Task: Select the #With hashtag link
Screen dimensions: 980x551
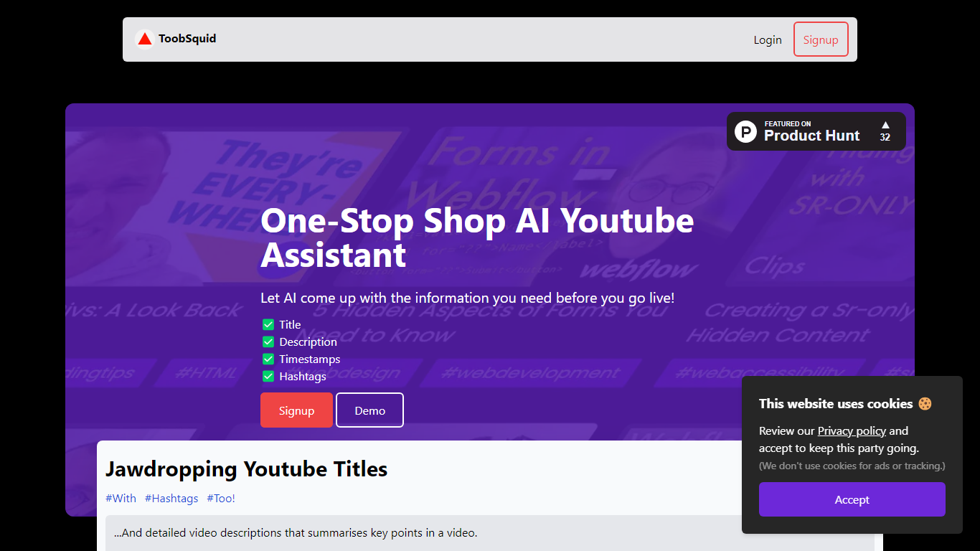Action: pos(121,498)
